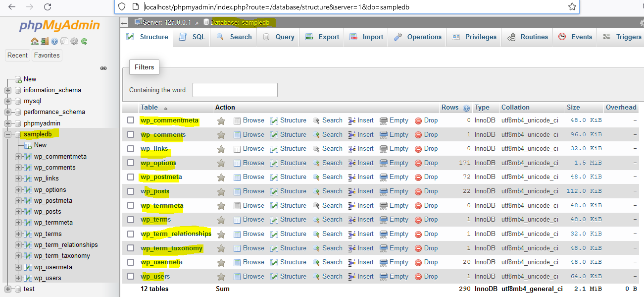Select the wp_options table checkbox
This screenshot has height=297, width=644.
pos(131,163)
